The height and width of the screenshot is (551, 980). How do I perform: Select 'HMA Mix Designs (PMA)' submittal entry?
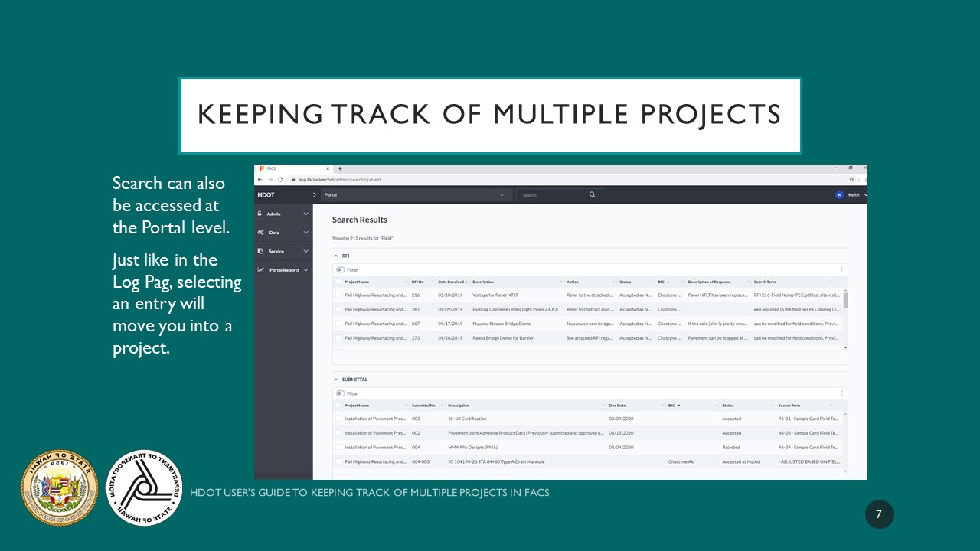(x=472, y=448)
